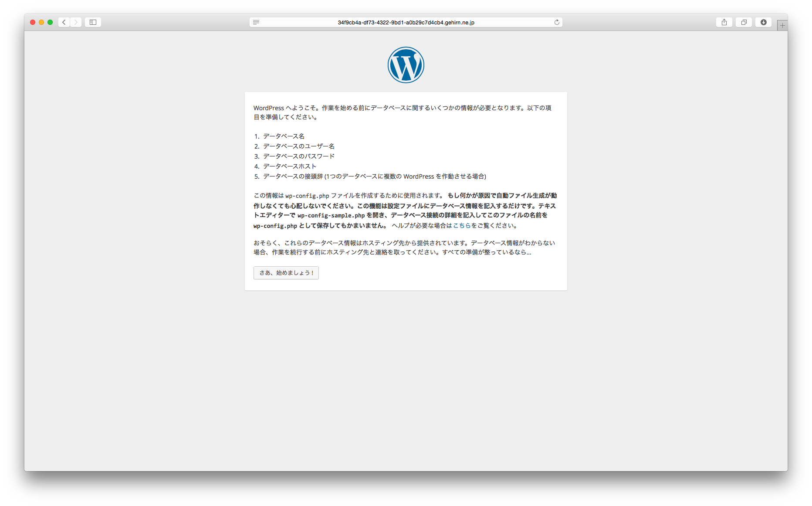Click the WordPress へようこそ welcome text
The height and width of the screenshot is (506, 812).
click(403, 112)
